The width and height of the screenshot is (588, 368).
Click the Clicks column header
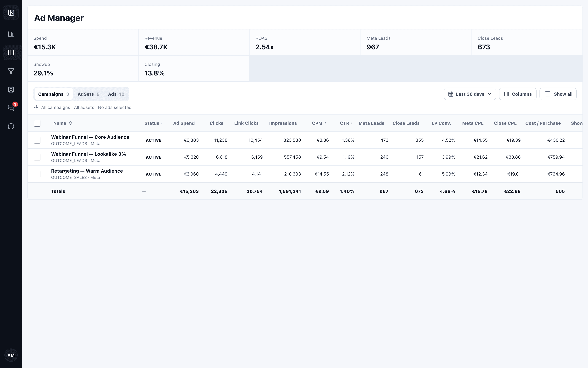[216, 123]
